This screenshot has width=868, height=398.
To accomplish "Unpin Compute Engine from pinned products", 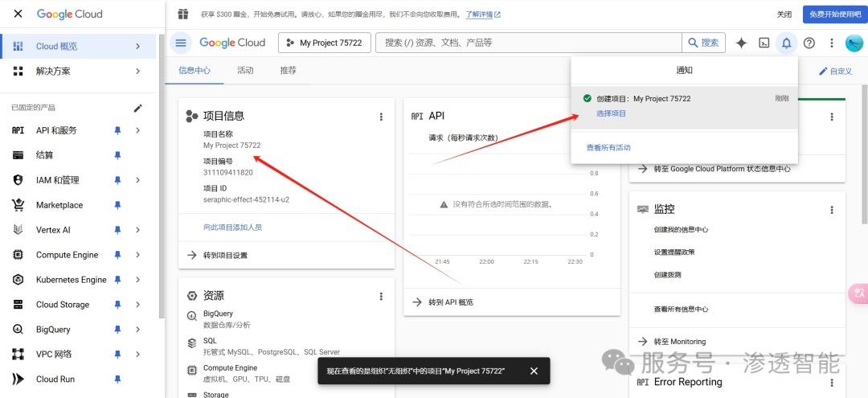I will [117, 255].
